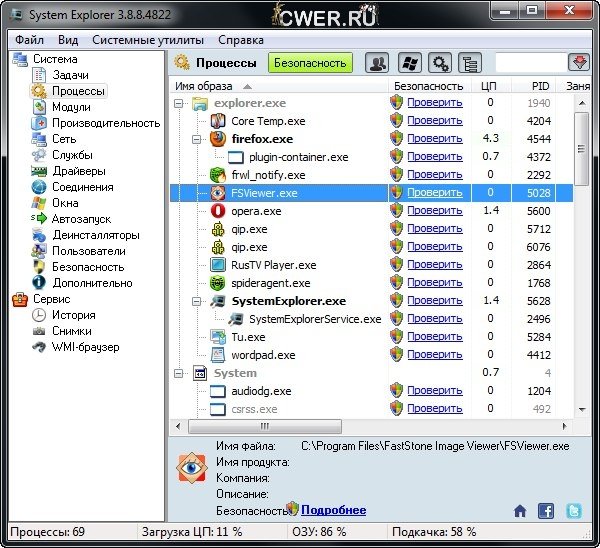Click Проверить link for wordpad.exe
This screenshot has height=548, width=600.
(x=435, y=355)
